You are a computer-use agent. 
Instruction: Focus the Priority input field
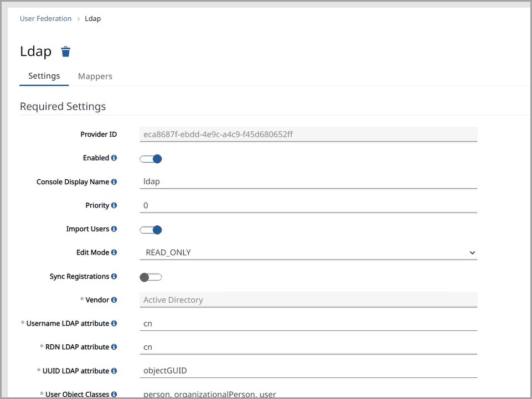pyautogui.click(x=308, y=206)
